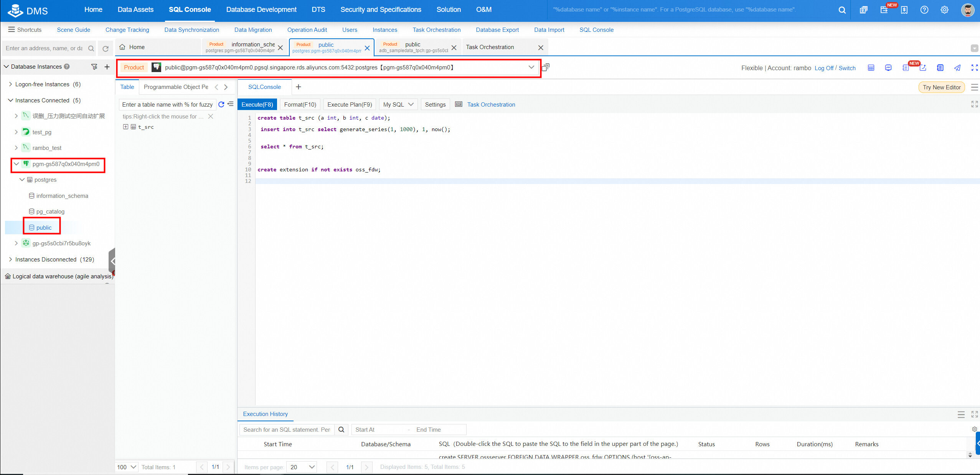
Task: Click the filter icon in Database Instances header
Action: click(94, 67)
